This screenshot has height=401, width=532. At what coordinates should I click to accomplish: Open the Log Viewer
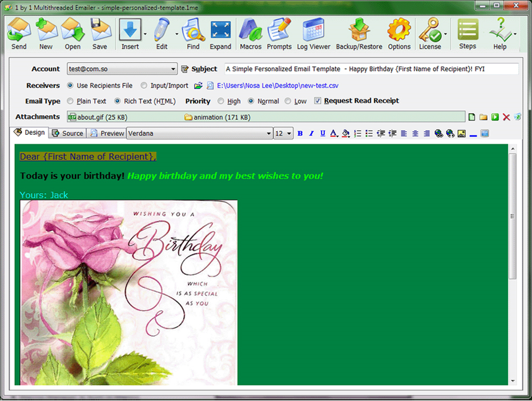point(313,34)
